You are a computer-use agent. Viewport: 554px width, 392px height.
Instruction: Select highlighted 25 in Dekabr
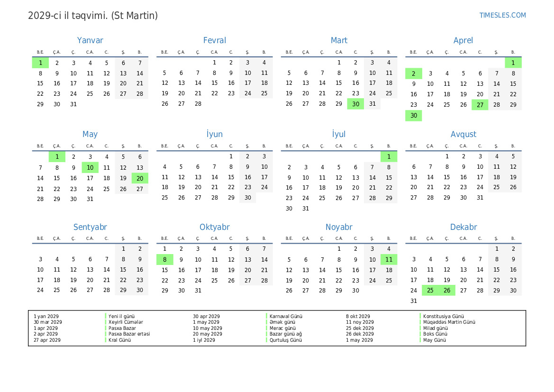coord(430,290)
